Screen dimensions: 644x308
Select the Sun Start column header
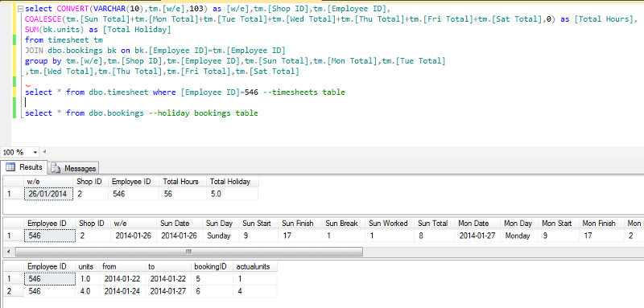pos(258,224)
